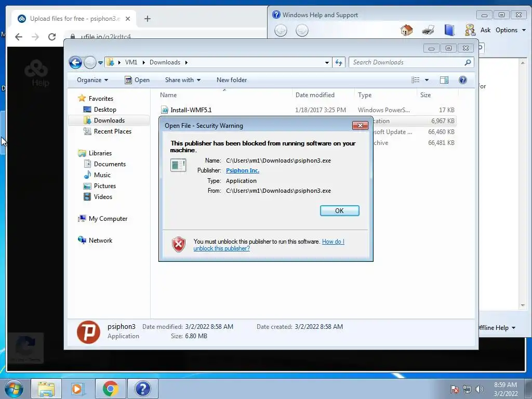The image size is (532, 399).
Task: Click Open in the Explorer toolbar
Action: click(x=137, y=80)
